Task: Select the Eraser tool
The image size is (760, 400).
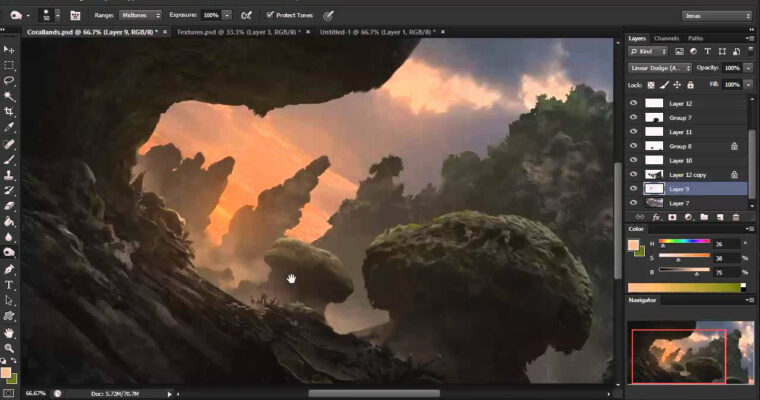Action: [9, 206]
